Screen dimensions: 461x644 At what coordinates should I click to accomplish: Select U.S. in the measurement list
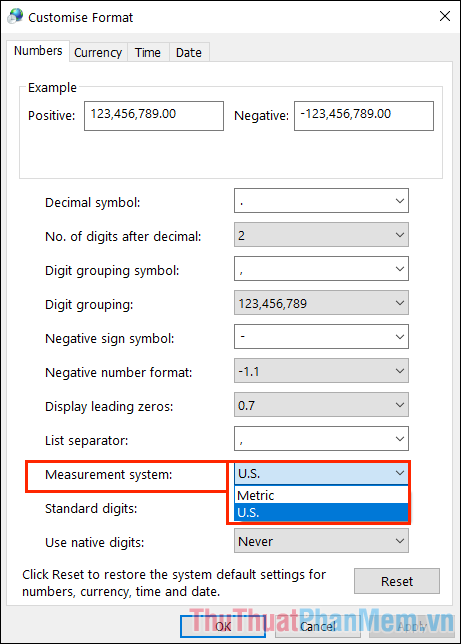click(x=321, y=513)
